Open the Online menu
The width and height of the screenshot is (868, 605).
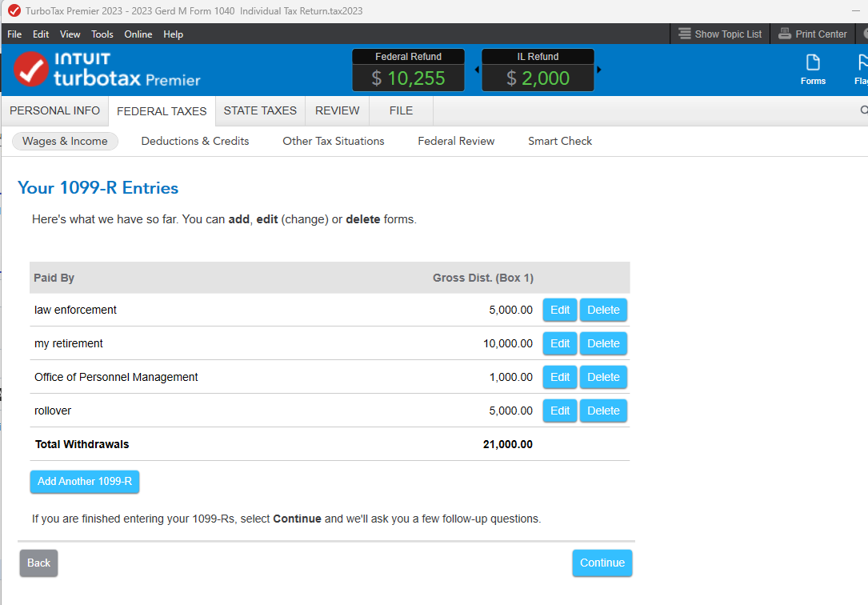(138, 34)
